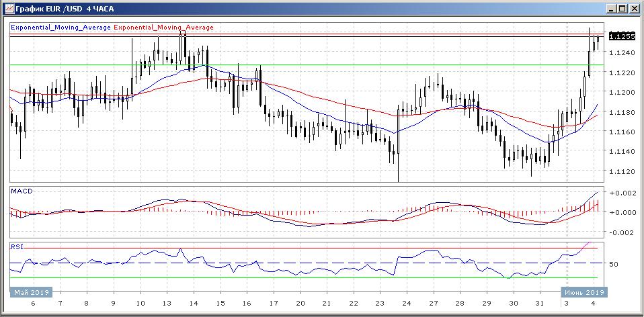Select the RSI indicator panel label
644x317 pixels.
click(17, 246)
